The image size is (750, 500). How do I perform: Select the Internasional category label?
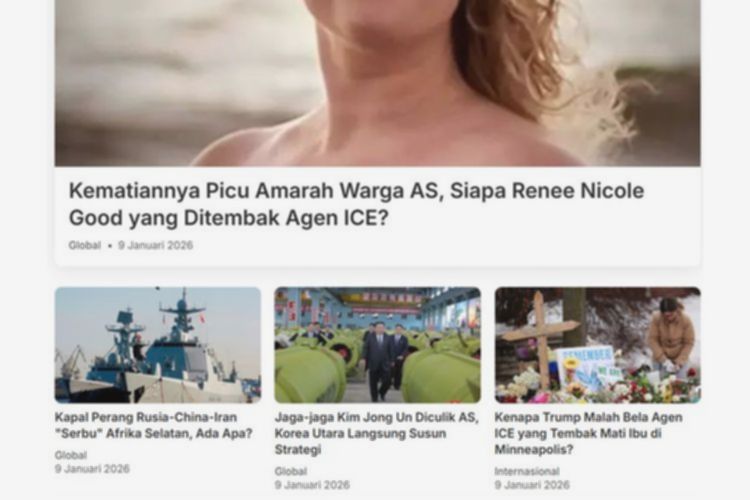coord(527,471)
